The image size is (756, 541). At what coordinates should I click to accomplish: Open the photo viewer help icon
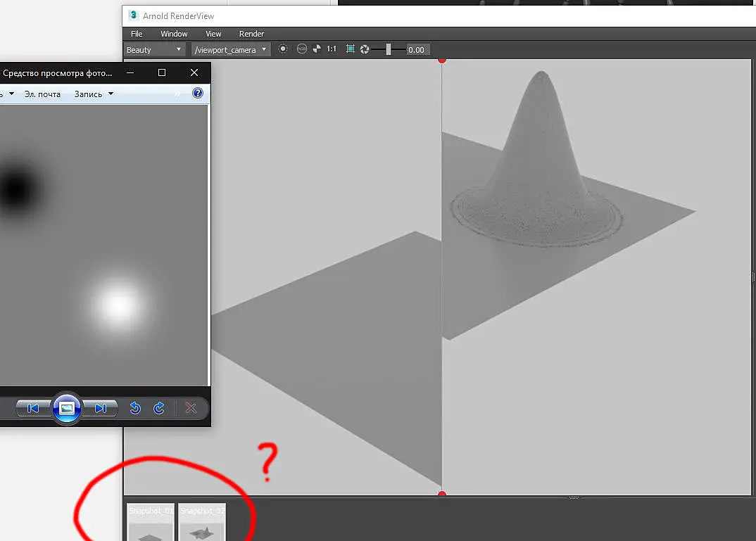click(x=198, y=93)
